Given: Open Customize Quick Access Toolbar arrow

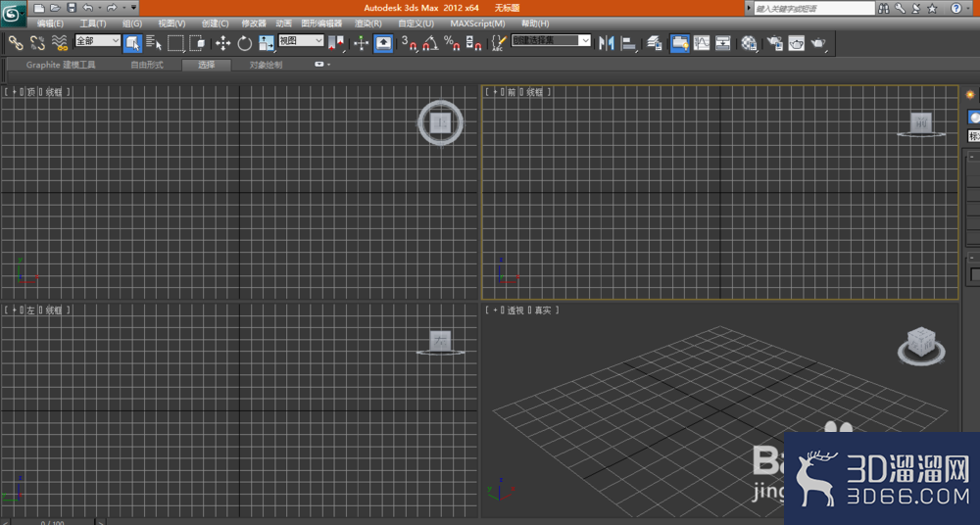Looking at the screenshot, I should pos(133,8).
